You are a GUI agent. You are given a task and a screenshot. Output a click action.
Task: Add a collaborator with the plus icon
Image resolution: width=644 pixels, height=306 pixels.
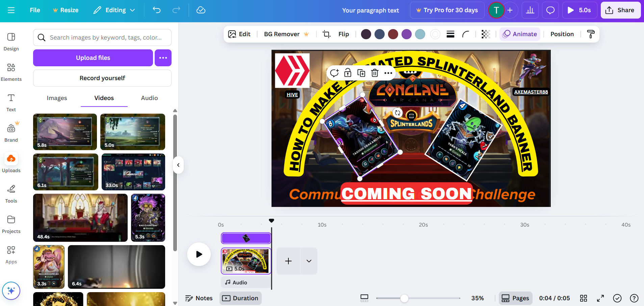coord(510,10)
